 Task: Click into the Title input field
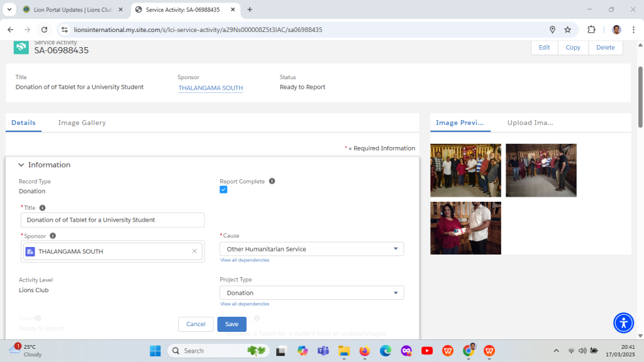point(113,220)
